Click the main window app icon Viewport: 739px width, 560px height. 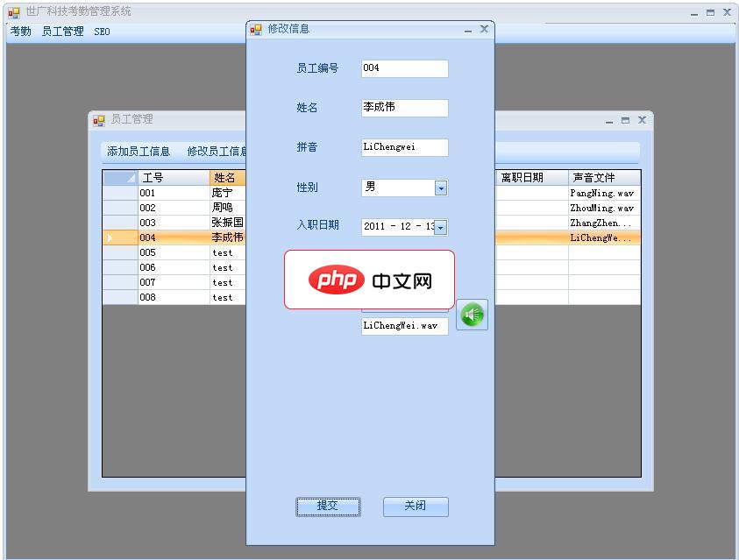click(14, 13)
